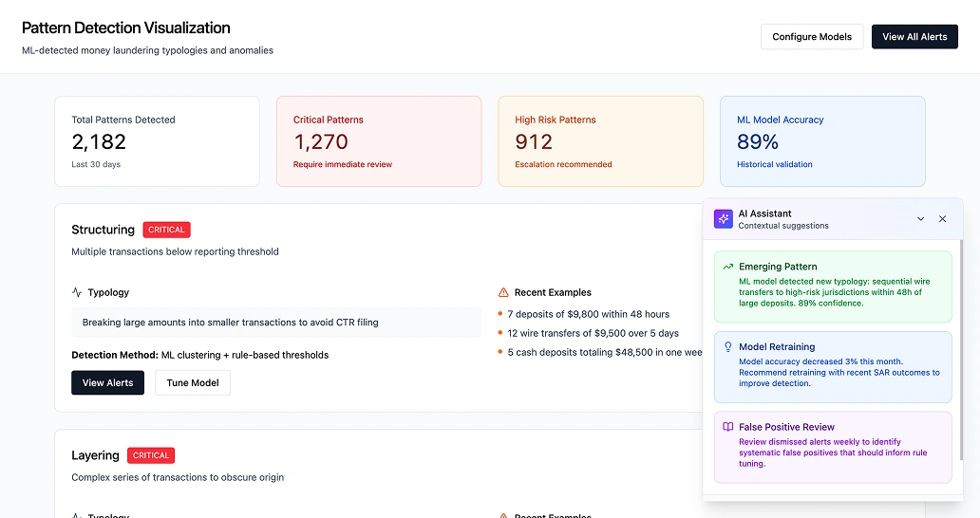This screenshot has height=518, width=980.
Task: Close the AI Assistant panel
Action: click(x=942, y=219)
